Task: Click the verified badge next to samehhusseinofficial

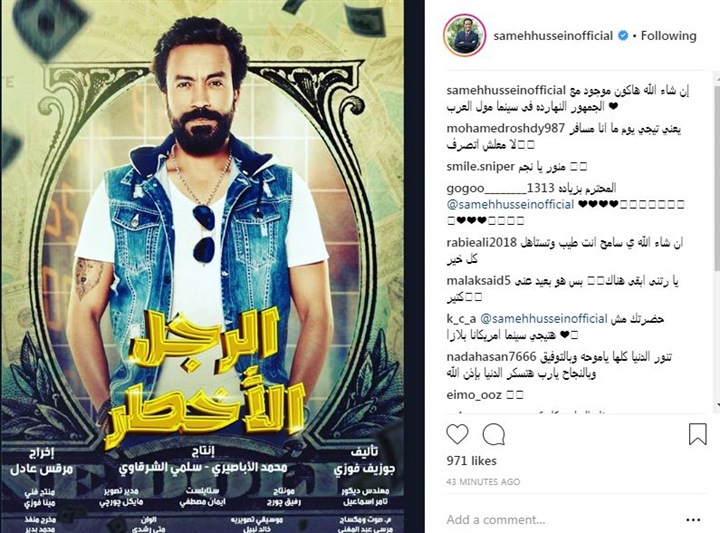Action: click(623, 35)
